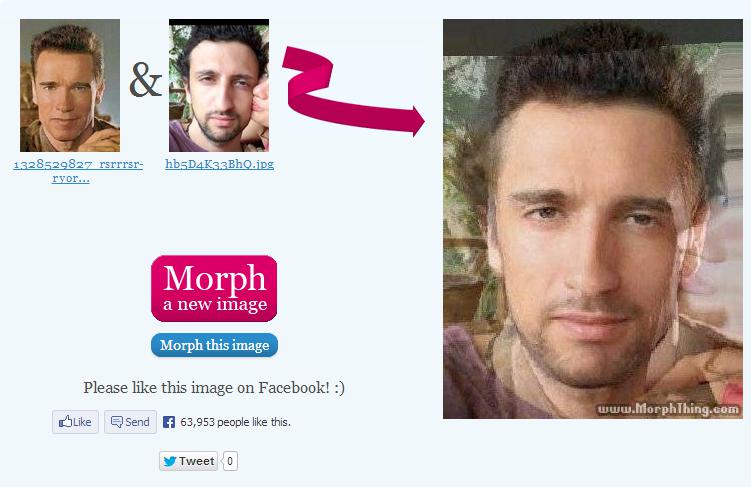Click the Like label on Facebook button
Screen dimensions: 751x487
point(82,422)
